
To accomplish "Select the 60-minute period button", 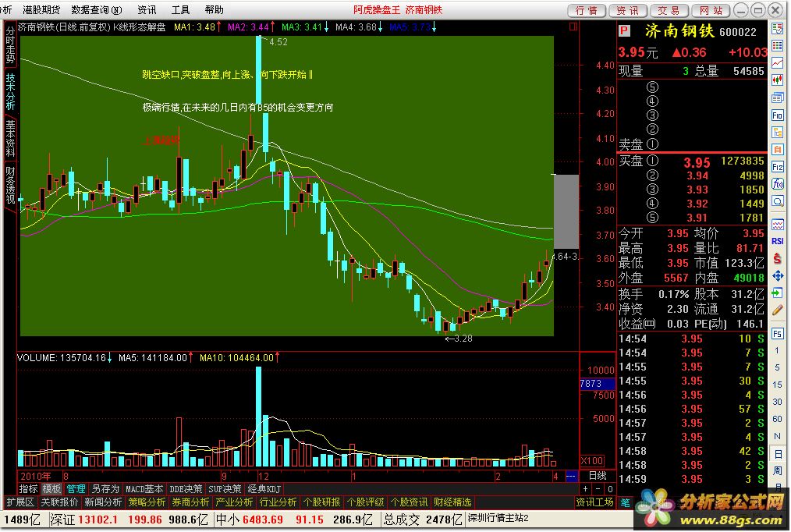I will click(778, 419).
